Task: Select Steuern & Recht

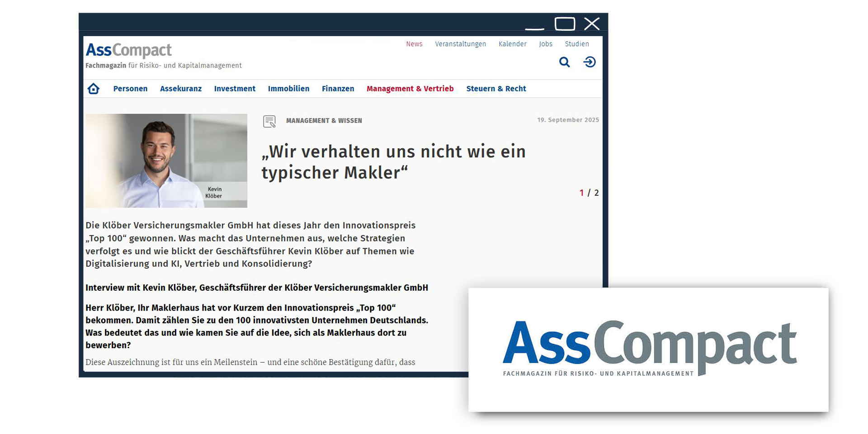Action: (496, 89)
